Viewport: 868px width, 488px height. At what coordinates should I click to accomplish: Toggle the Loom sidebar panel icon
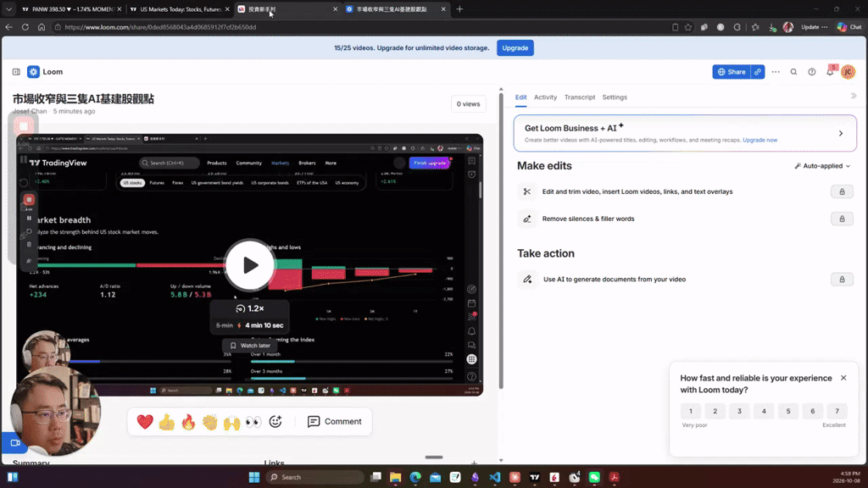tap(16, 72)
